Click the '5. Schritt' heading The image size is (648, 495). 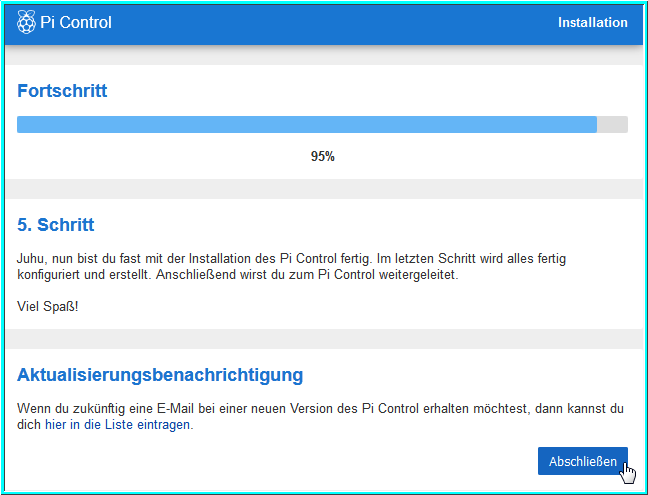pyautogui.click(x=56, y=225)
